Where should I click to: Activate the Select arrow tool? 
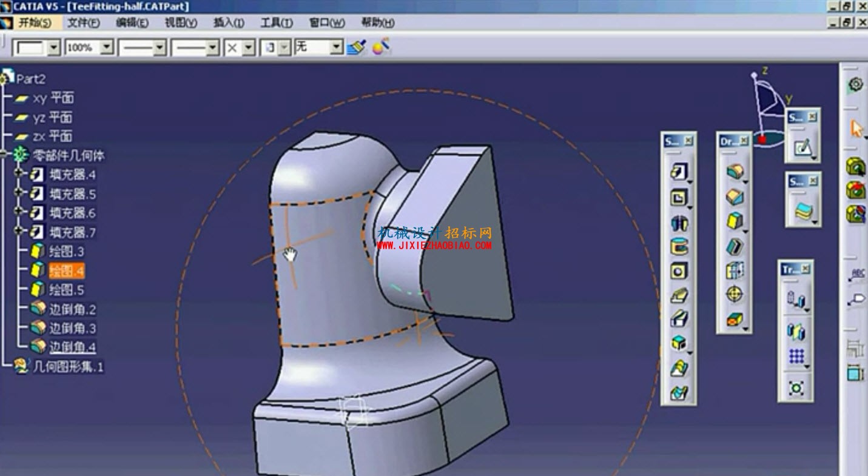click(856, 129)
